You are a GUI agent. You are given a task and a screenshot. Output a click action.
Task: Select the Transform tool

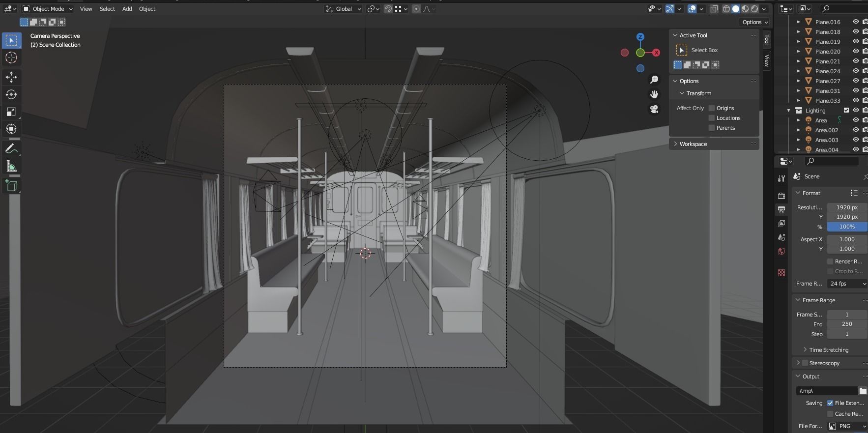point(11,129)
